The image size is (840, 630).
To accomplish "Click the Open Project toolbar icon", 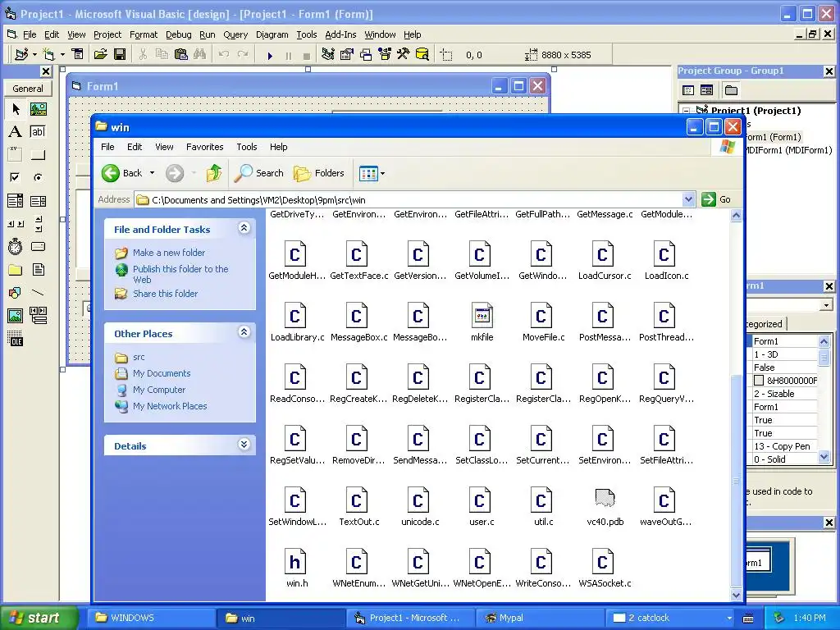I will pyautogui.click(x=100, y=54).
